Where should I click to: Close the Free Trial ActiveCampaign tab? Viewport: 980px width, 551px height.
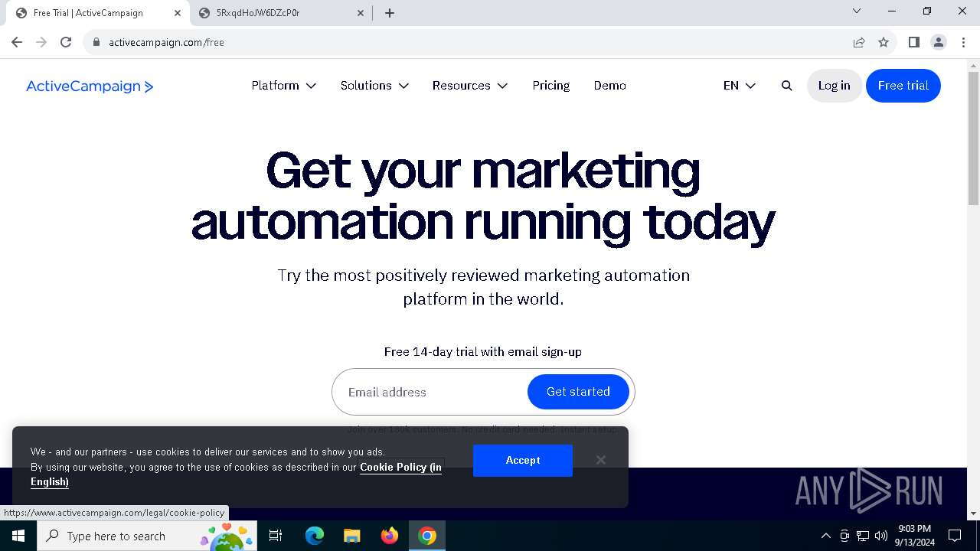[178, 13]
